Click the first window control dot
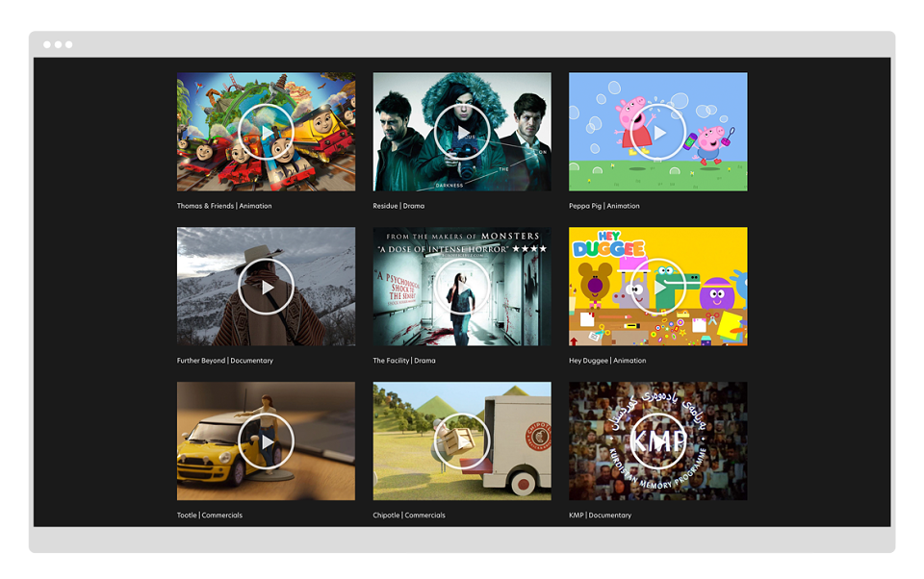The height and width of the screenshot is (579, 924). tap(47, 45)
